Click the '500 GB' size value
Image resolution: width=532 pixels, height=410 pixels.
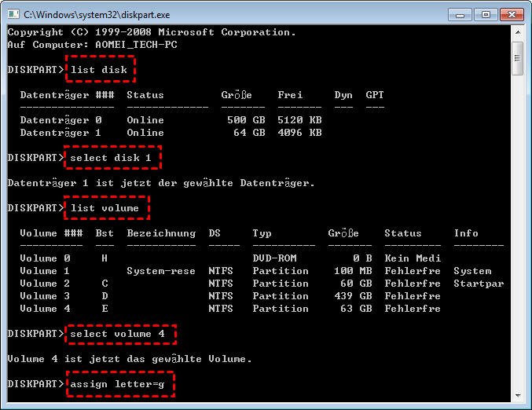click(x=246, y=120)
